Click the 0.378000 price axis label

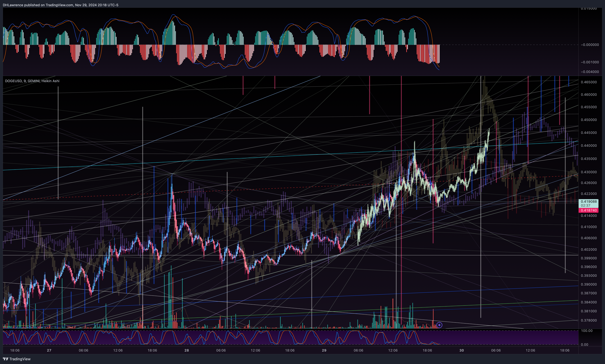pos(589,320)
